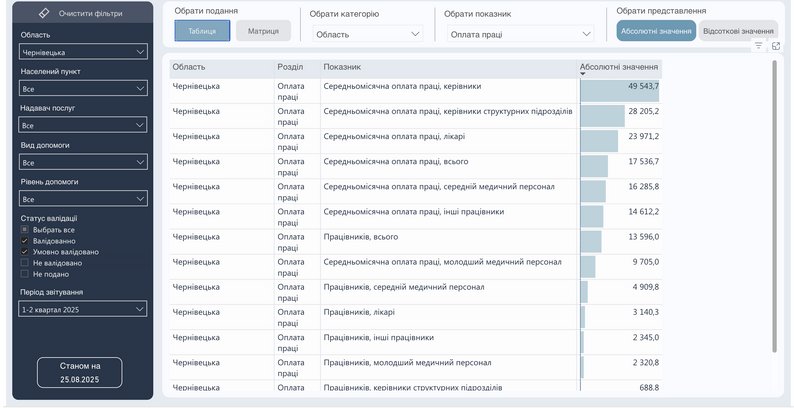Check the Не подано checkbox
Screen dimensions: 794x408
(x=24, y=274)
